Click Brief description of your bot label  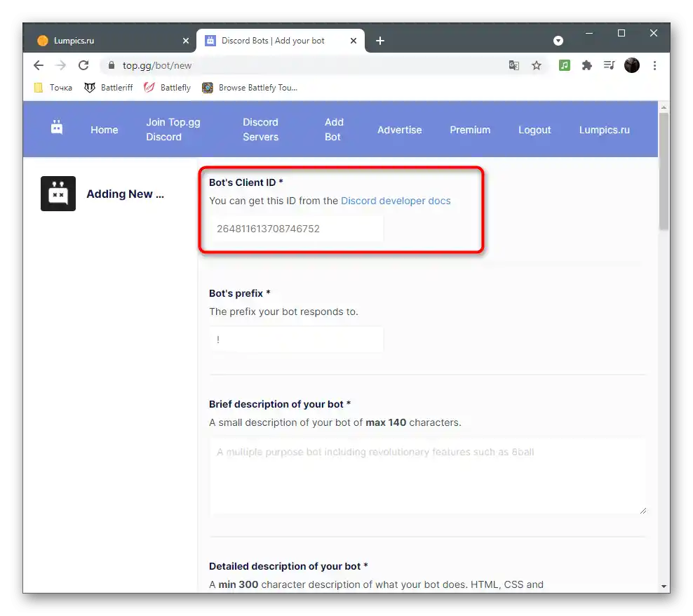(x=280, y=404)
